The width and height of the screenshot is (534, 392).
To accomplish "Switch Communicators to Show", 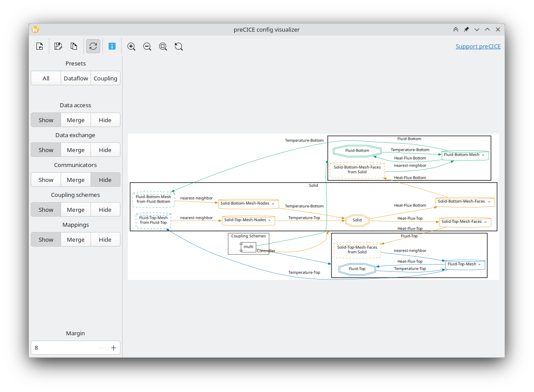I will point(46,179).
